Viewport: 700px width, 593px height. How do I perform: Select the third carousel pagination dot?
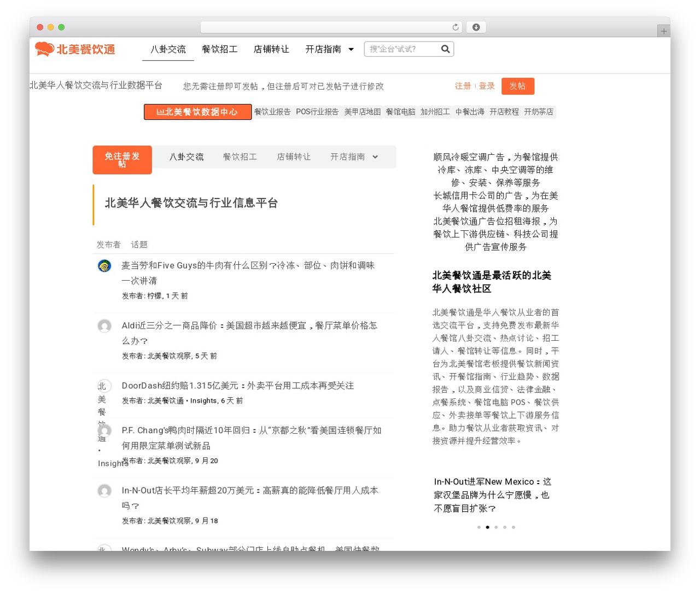point(496,527)
